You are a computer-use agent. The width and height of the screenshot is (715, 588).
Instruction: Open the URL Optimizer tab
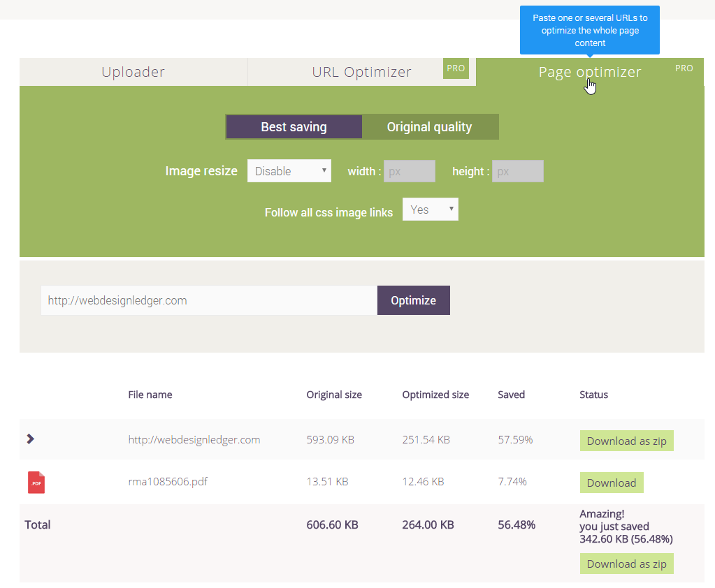pyautogui.click(x=362, y=71)
